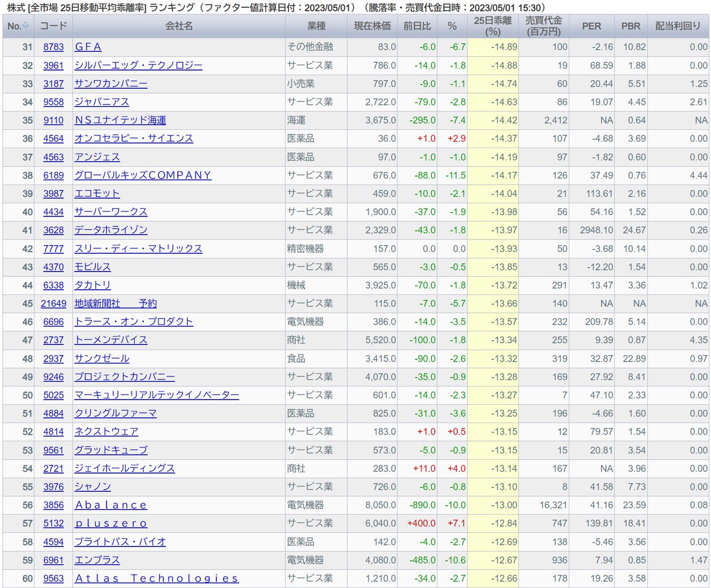Open ブライトパス・バイオ company link
Viewport: 711px width, 588px height.
click(120, 542)
